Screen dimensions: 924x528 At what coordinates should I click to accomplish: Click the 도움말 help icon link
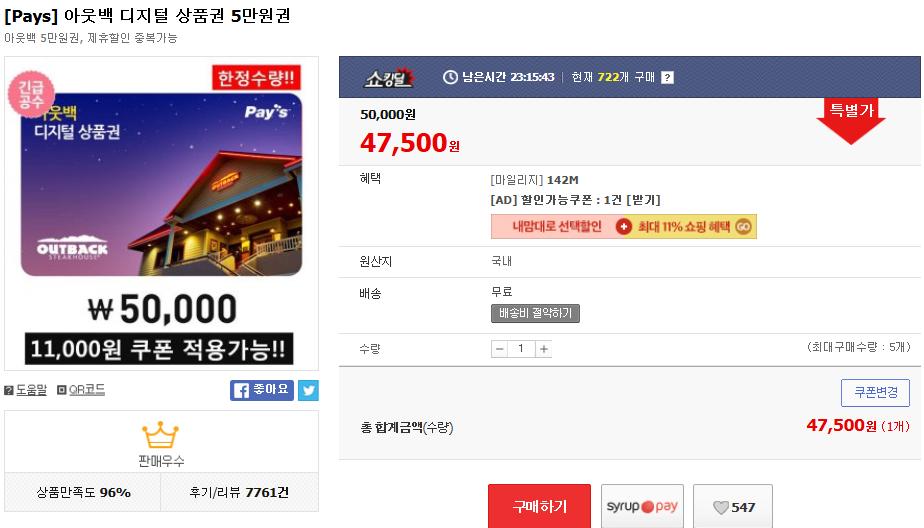pyautogui.click(x=25, y=390)
